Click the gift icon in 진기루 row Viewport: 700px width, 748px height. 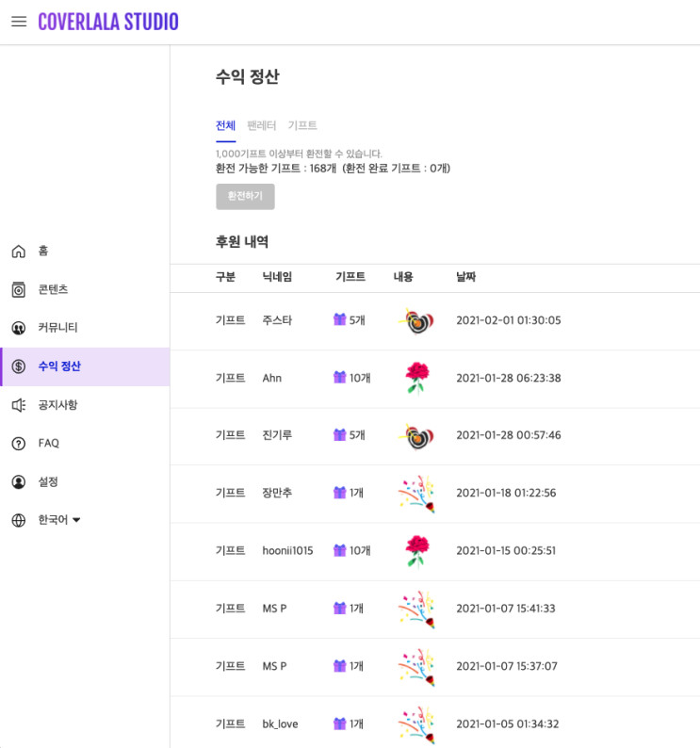coord(339,434)
